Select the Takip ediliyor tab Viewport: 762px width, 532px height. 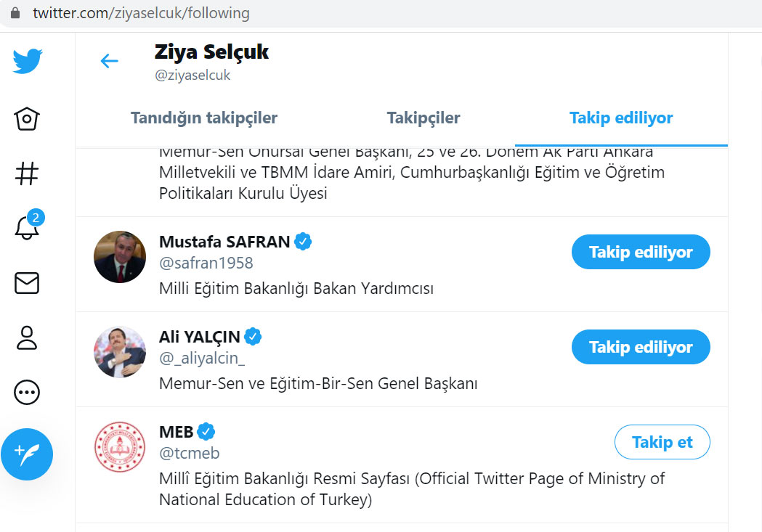[x=621, y=118]
